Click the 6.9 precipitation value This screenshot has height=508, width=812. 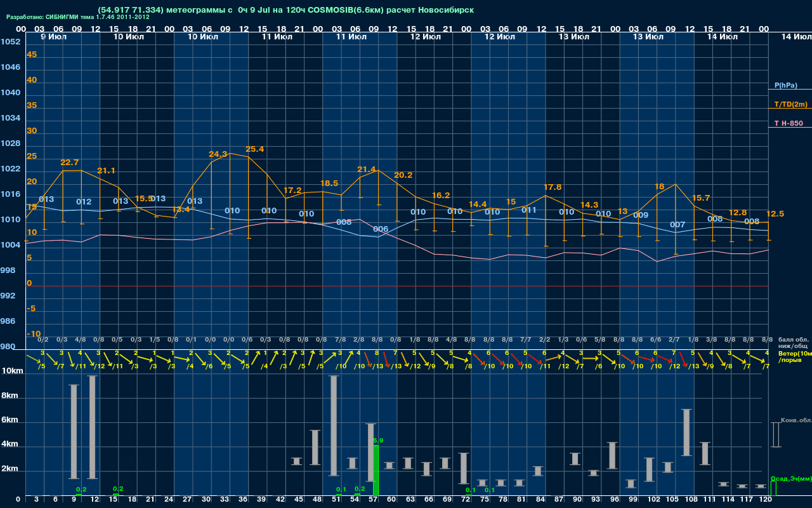[378, 440]
